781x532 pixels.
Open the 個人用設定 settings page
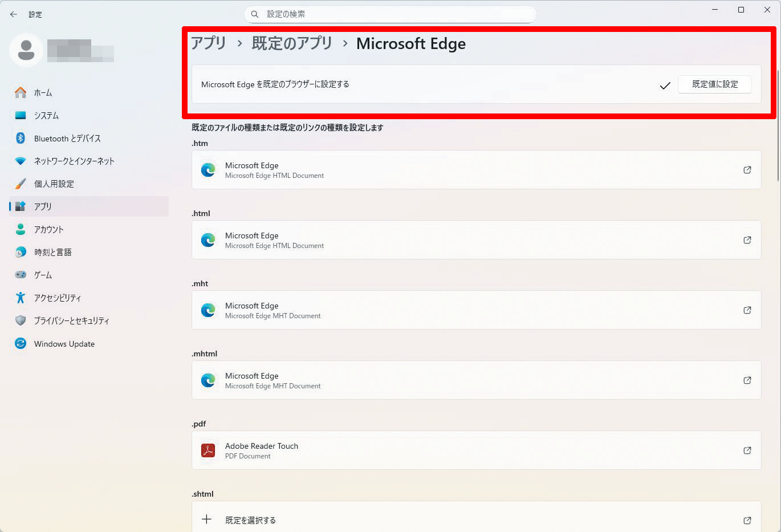(x=54, y=184)
